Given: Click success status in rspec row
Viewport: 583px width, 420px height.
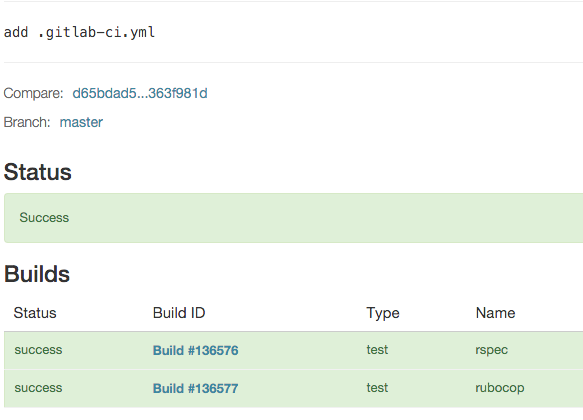Looking at the screenshot, I should pyautogui.click(x=38, y=350).
